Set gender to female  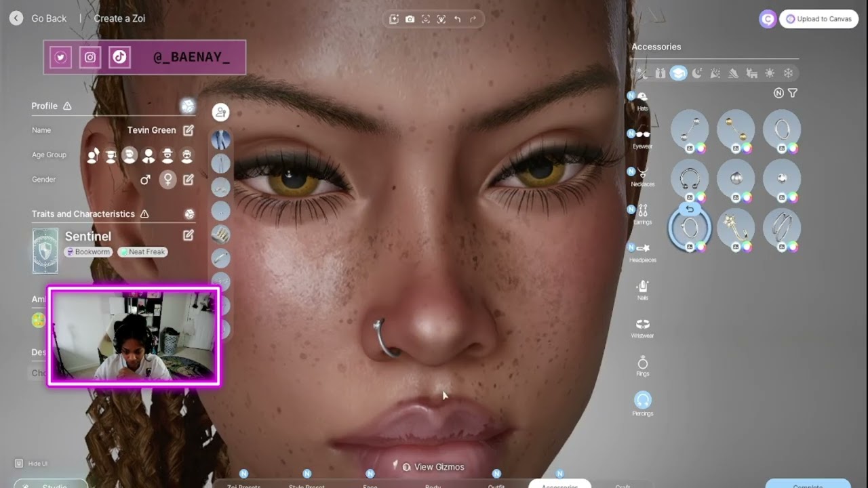(x=167, y=180)
